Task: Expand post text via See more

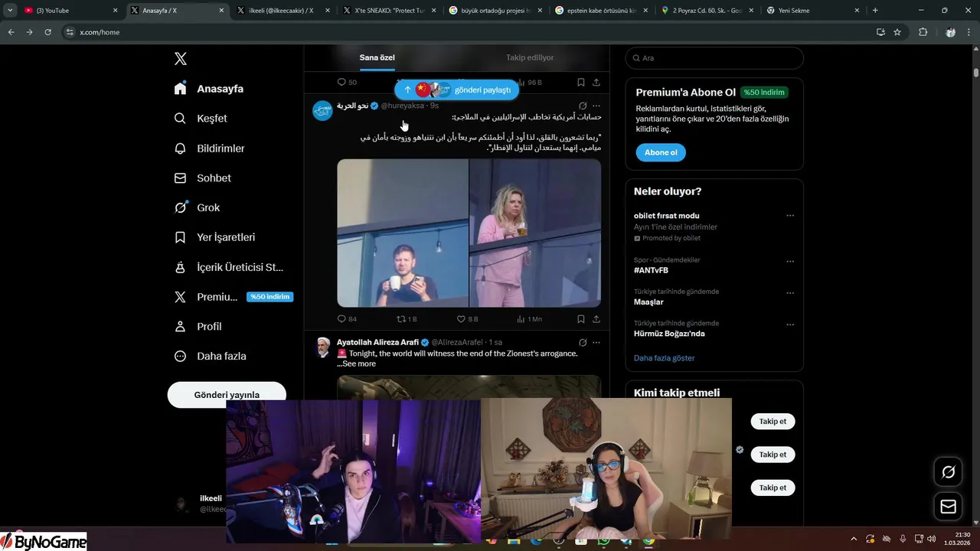Action: click(x=359, y=364)
